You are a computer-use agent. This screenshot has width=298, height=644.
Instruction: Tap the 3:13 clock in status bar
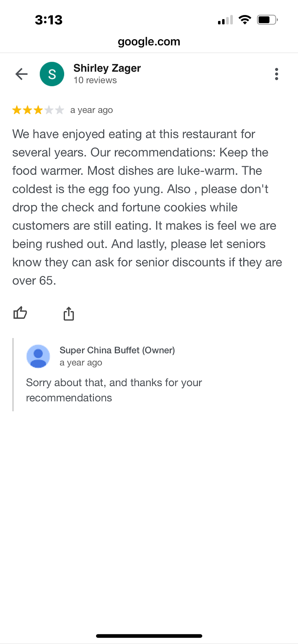click(49, 20)
